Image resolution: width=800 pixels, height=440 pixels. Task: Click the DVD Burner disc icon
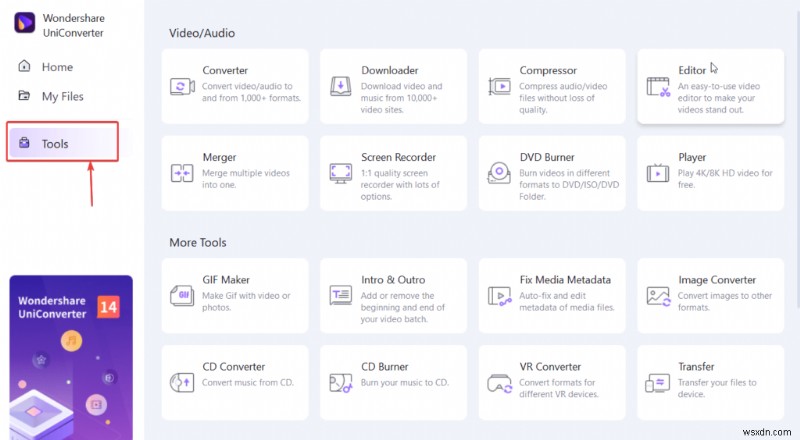(498, 173)
